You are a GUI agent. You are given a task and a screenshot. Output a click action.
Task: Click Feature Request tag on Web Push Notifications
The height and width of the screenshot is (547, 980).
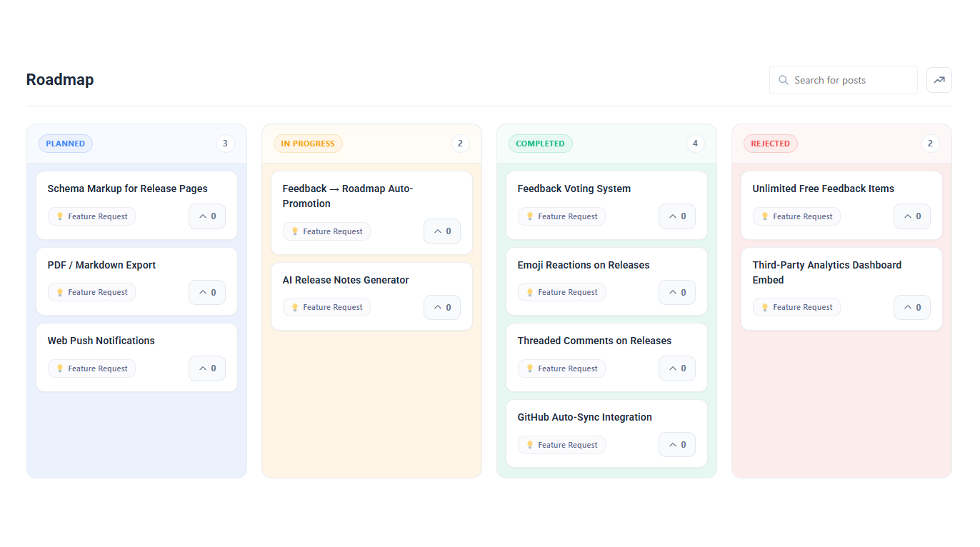pos(91,368)
